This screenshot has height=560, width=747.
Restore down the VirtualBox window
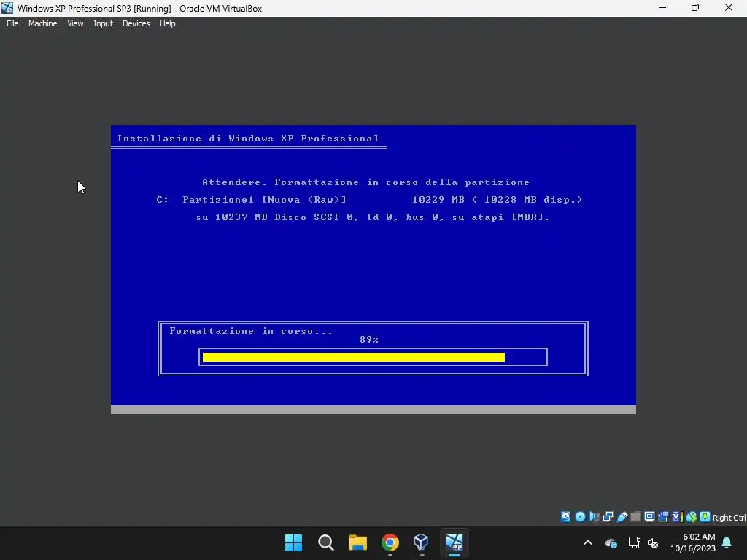pyautogui.click(x=695, y=8)
